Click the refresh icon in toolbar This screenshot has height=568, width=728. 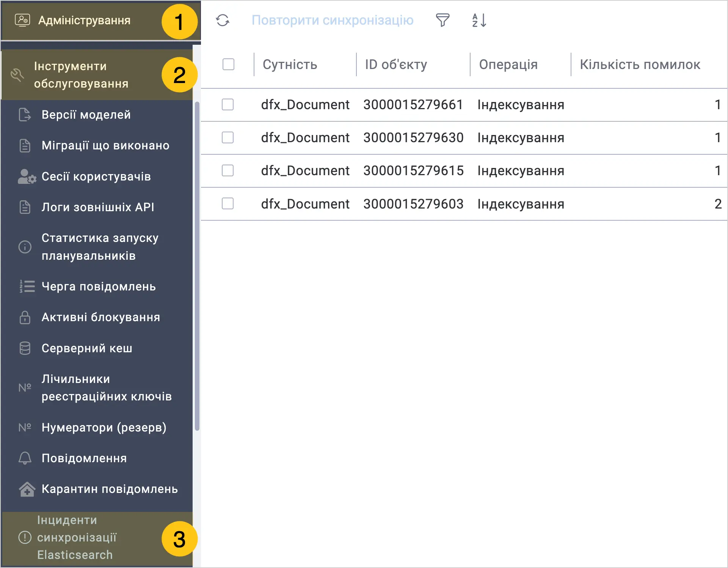click(x=223, y=20)
